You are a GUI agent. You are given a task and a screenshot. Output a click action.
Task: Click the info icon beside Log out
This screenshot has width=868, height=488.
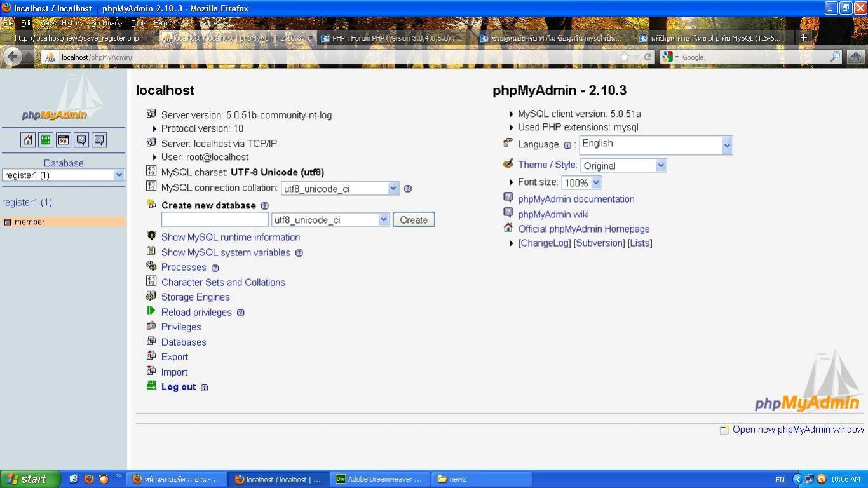[205, 388]
